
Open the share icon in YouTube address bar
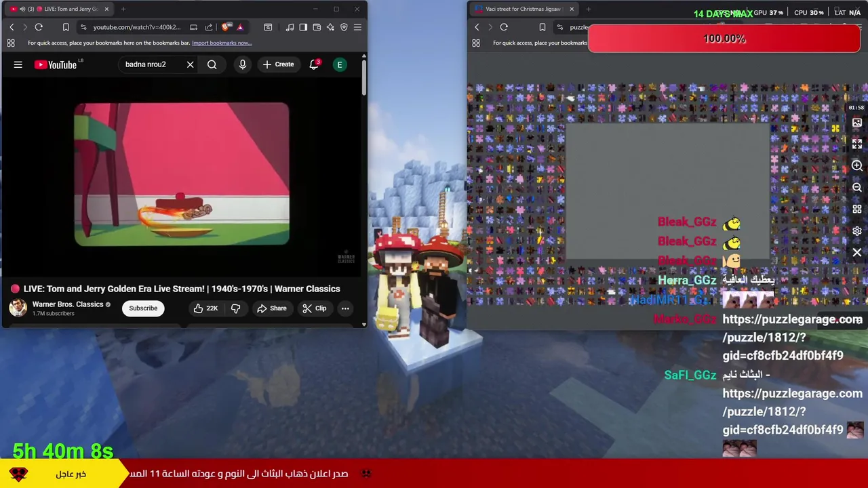tap(208, 27)
